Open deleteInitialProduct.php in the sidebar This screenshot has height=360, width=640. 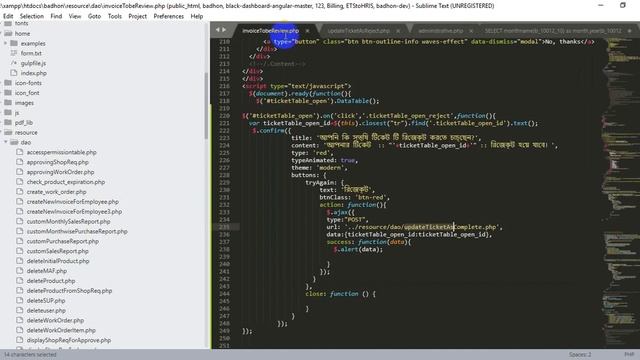click(x=58, y=261)
